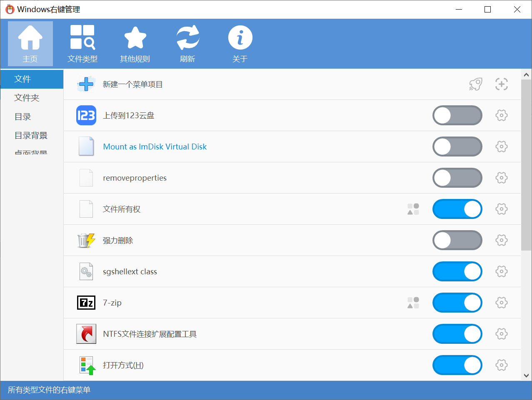Click the 强力删除 label
This screenshot has height=400, width=532.
pyautogui.click(x=118, y=240)
